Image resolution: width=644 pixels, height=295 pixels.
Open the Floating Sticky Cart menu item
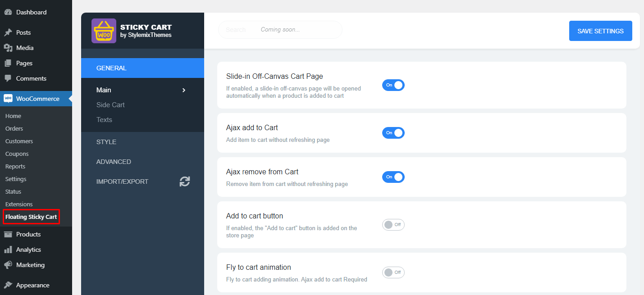point(31,217)
